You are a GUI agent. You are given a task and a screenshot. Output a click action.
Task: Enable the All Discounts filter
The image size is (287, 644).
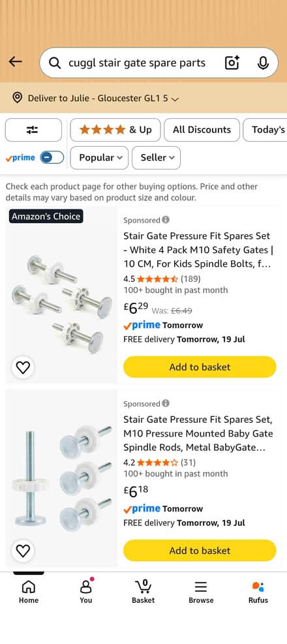(x=202, y=130)
